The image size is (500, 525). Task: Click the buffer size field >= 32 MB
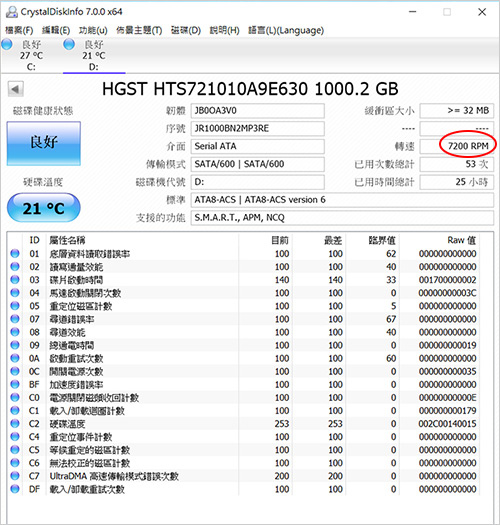(x=457, y=110)
